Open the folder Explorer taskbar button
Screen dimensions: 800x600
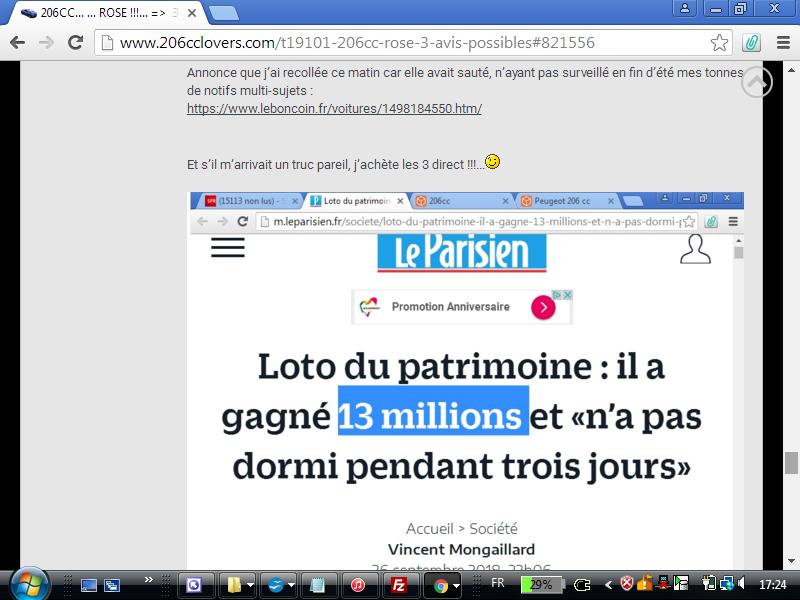click(x=234, y=585)
